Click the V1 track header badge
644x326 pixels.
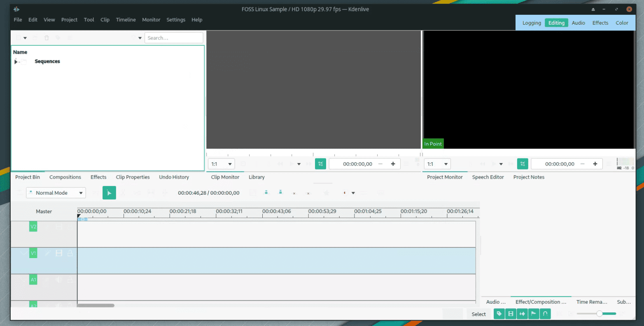click(33, 253)
